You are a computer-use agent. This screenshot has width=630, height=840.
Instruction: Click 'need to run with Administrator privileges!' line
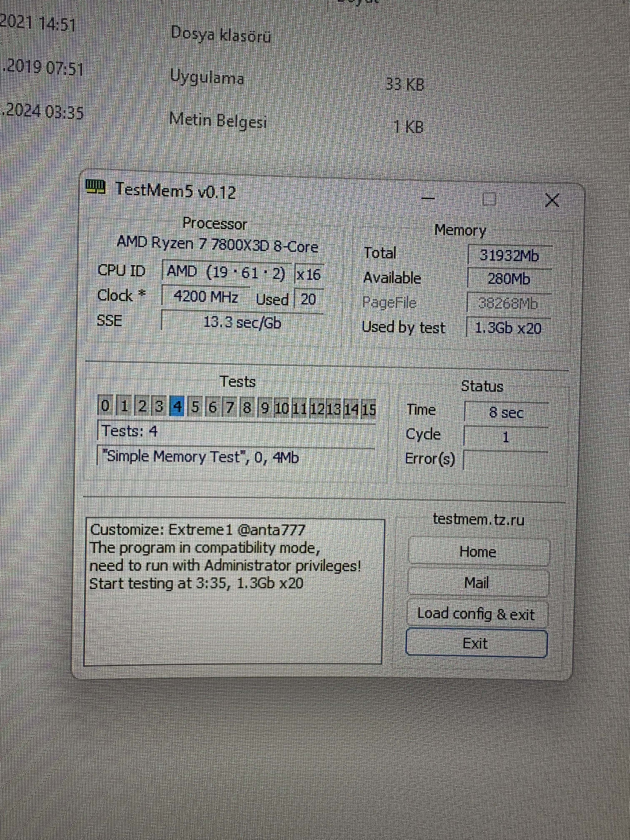click(x=225, y=566)
